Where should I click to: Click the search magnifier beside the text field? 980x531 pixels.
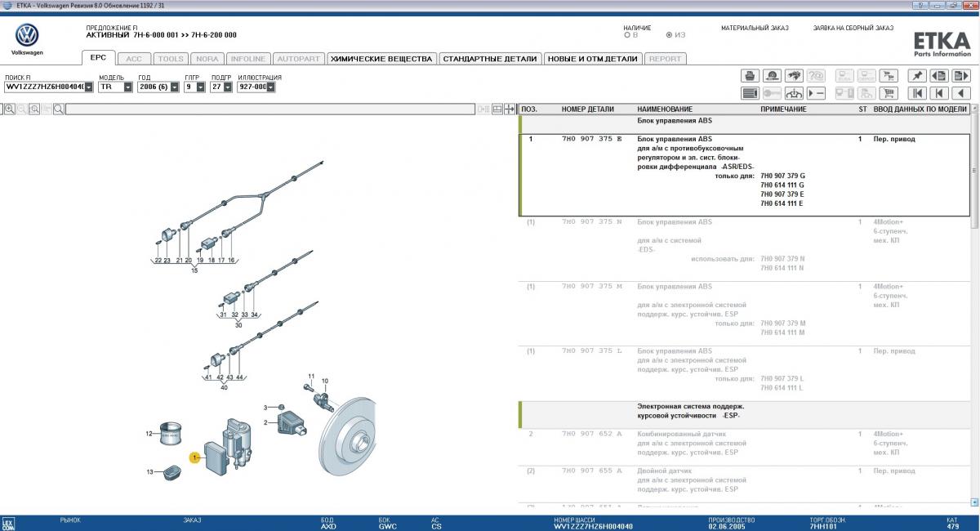pos(59,109)
